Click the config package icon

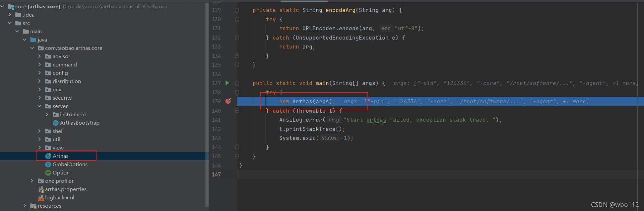[48, 73]
